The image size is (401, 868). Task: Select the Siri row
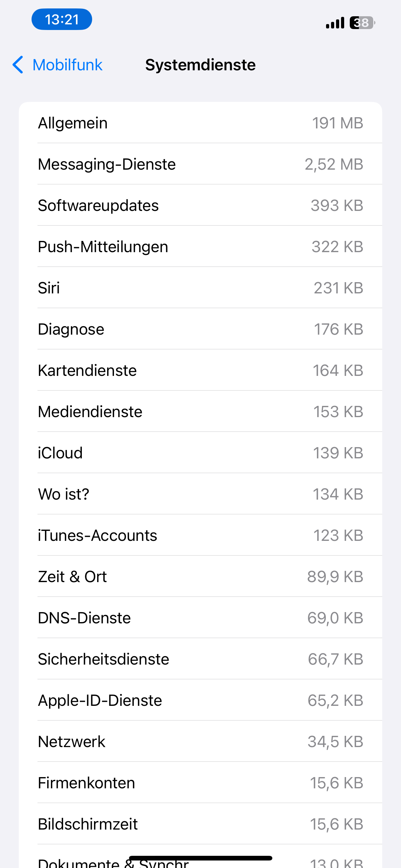point(200,288)
